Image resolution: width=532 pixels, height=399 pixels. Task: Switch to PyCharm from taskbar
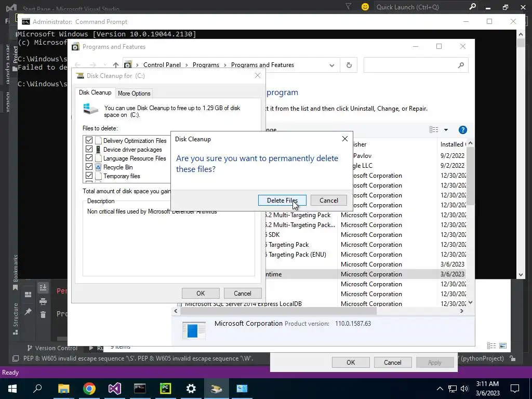point(165,389)
